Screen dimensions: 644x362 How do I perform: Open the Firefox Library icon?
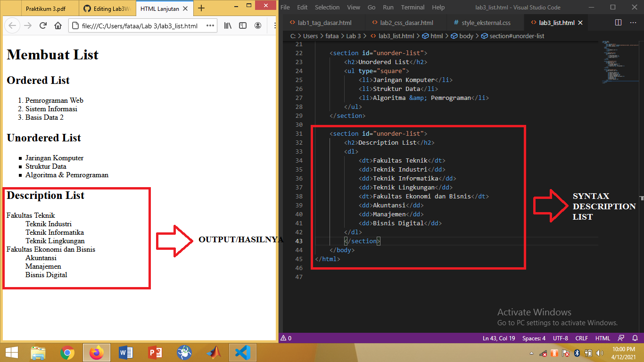[228, 26]
